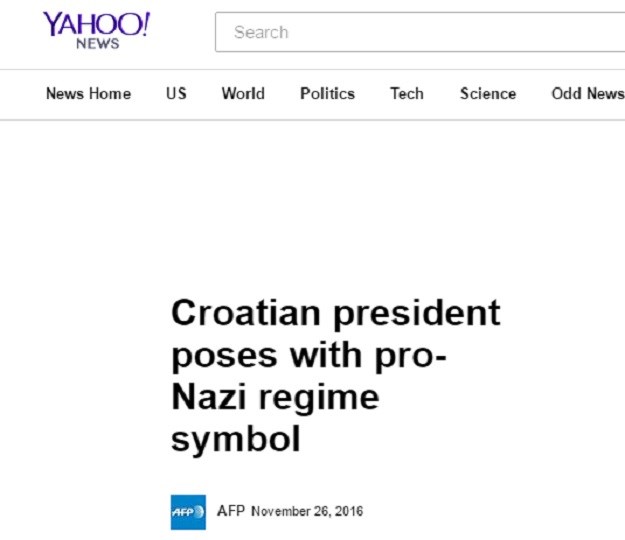Image resolution: width=625 pixels, height=540 pixels.
Task: Click the headline's first line 'Croatian president'
Action: point(336,314)
